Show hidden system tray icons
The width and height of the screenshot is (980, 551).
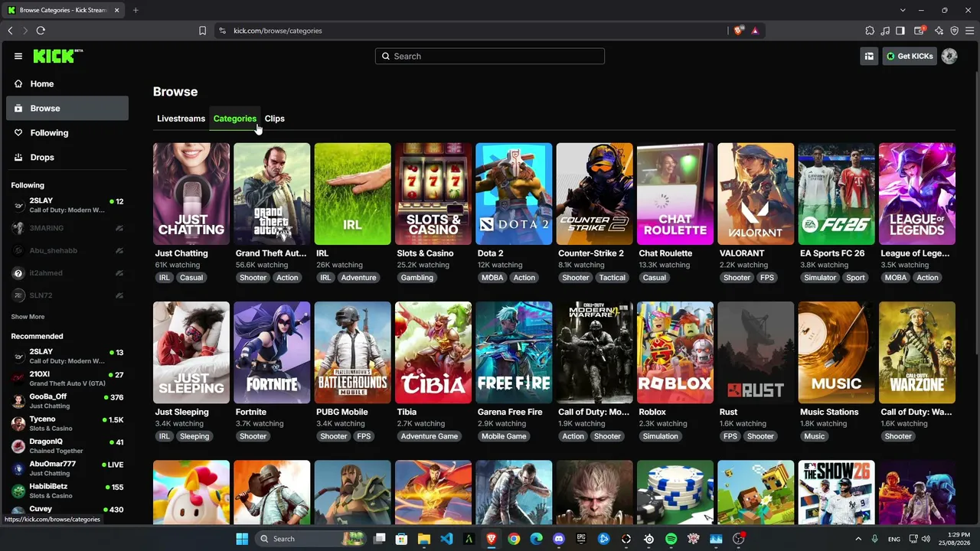tap(857, 539)
